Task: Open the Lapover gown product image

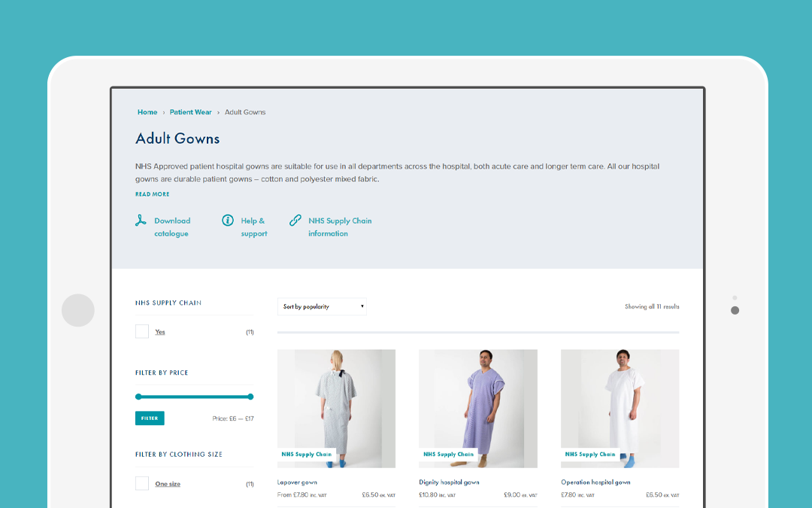Action: (x=336, y=409)
